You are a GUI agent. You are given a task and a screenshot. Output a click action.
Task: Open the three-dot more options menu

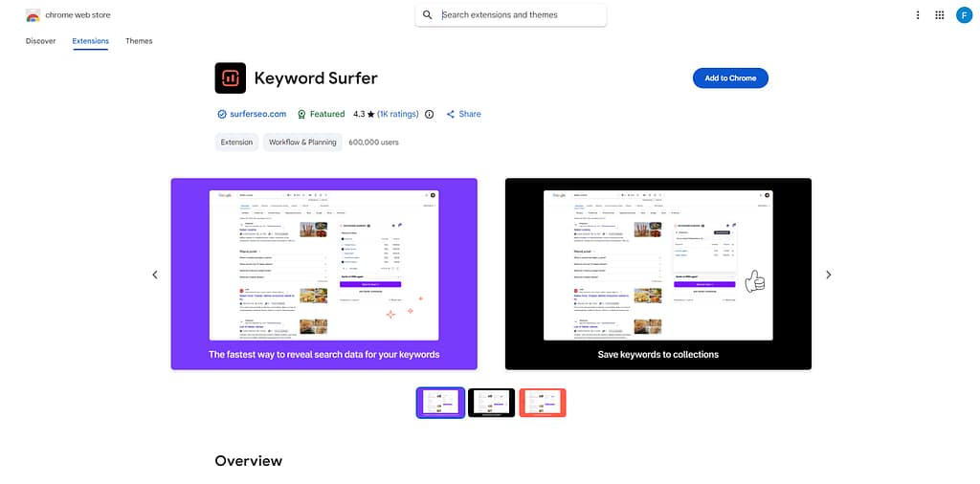pyautogui.click(x=918, y=15)
